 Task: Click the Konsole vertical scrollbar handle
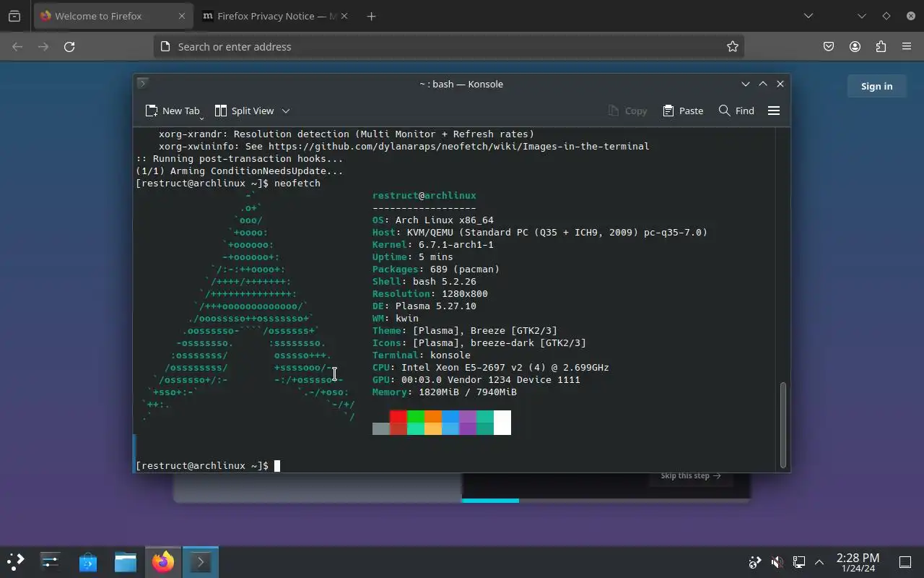tap(783, 425)
